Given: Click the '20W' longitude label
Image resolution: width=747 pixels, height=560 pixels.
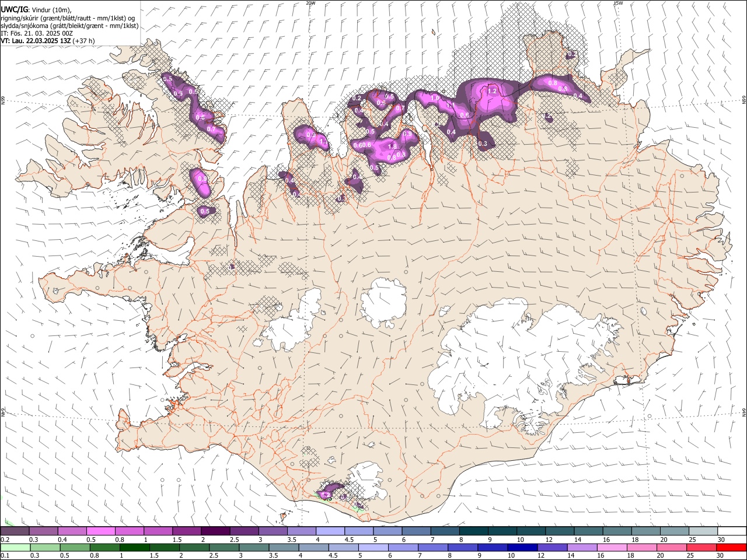Looking at the screenshot, I should (310, 3).
